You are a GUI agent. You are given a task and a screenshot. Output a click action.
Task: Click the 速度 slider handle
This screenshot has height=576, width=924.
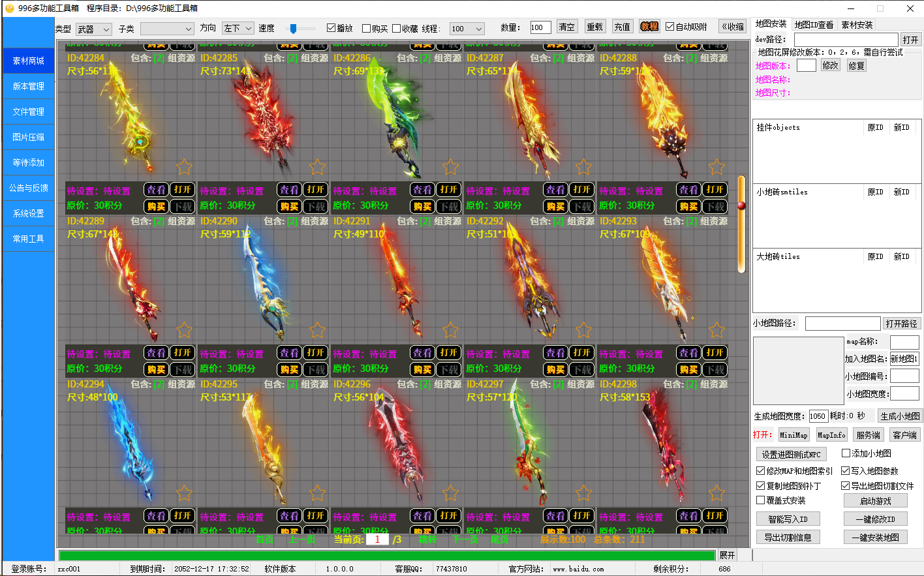294,28
